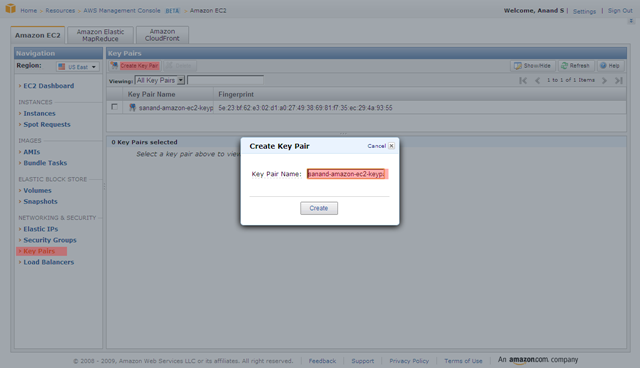640x368 pixels.
Task: Go to previous page of items
Action: click(538, 80)
